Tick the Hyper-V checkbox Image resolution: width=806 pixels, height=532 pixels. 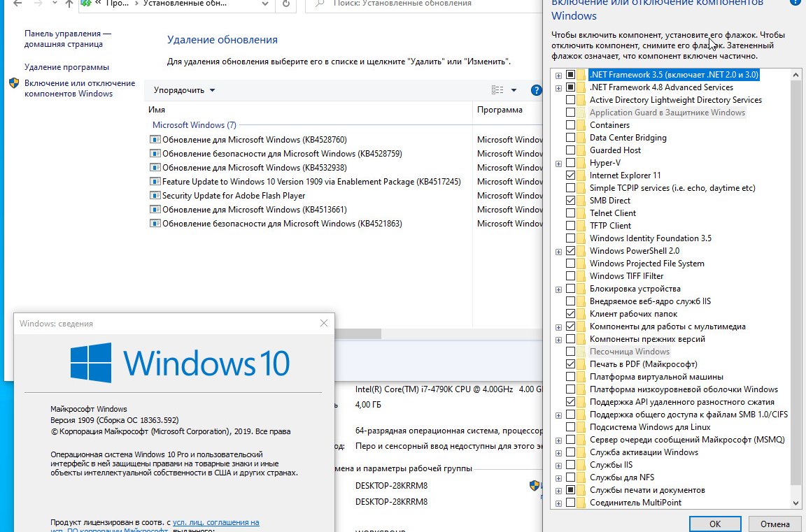(x=571, y=163)
